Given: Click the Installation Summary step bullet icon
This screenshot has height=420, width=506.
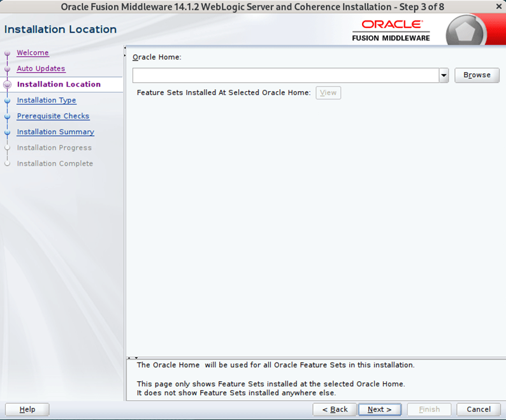Looking at the screenshot, I should [x=8, y=133].
